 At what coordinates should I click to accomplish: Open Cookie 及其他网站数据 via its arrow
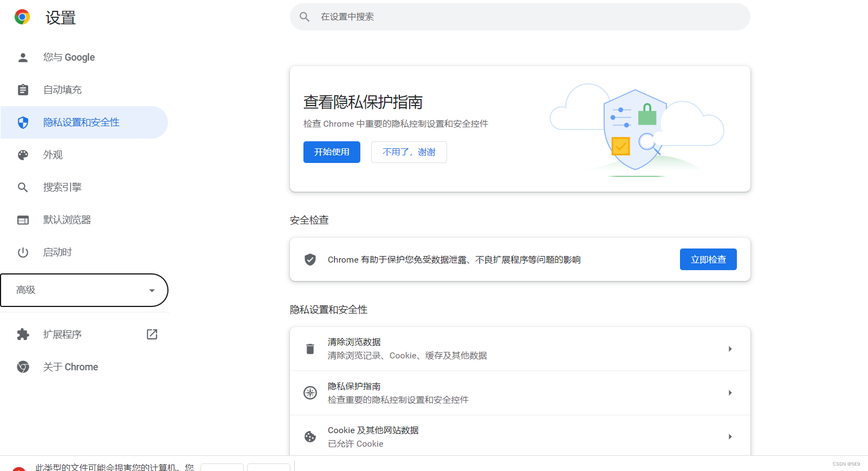point(730,437)
